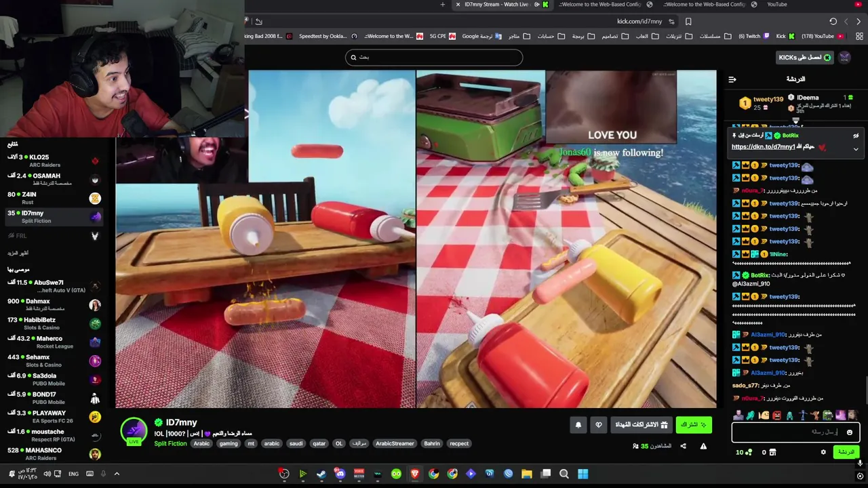Open MAHASNCO channel in sidebar
Image resolution: width=868 pixels, height=488 pixels.
53,454
